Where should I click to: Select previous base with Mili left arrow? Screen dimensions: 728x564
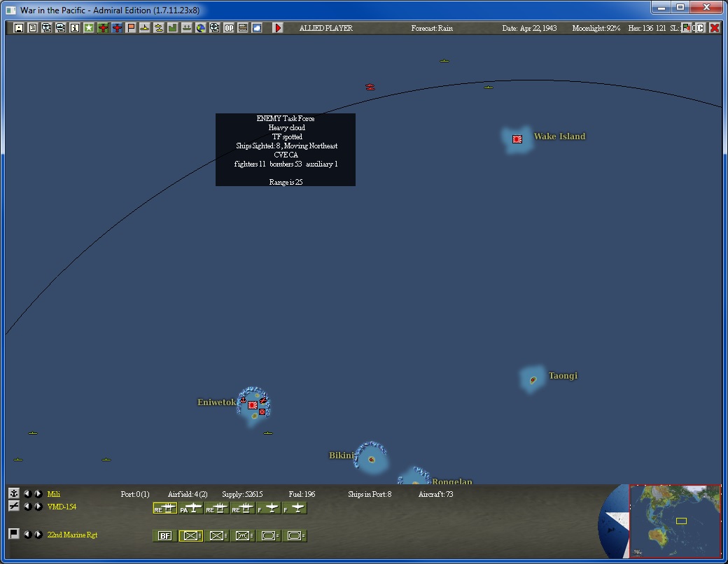coord(28,494)
